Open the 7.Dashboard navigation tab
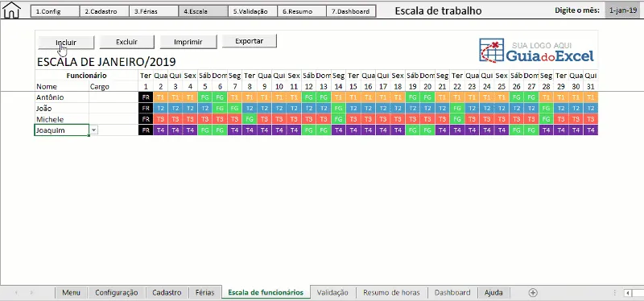Screen dimensions: 644x301 pyautogui.click(x=351, y=11)
